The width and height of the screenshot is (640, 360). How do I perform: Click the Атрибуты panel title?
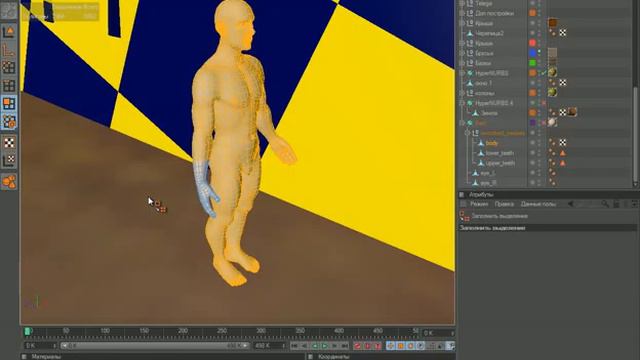pos(481,195)
